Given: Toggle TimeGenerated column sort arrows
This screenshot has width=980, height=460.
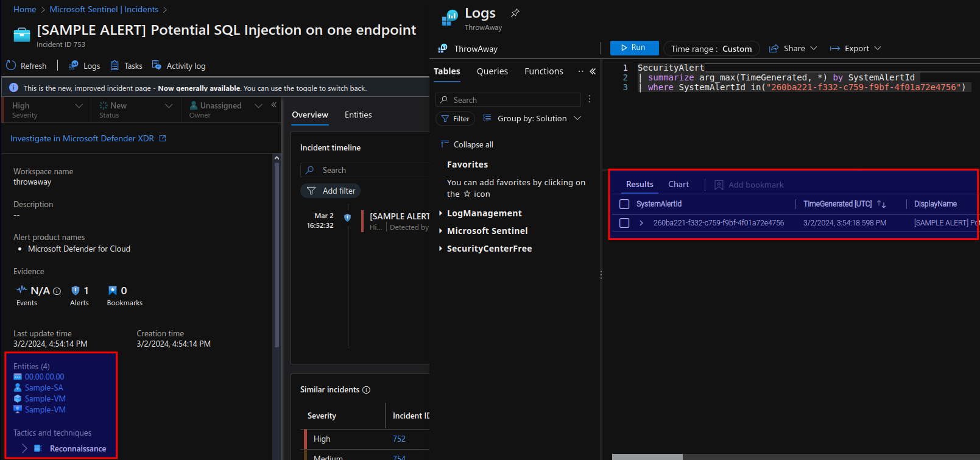Looking at the screenshot, I should point(881,204).
